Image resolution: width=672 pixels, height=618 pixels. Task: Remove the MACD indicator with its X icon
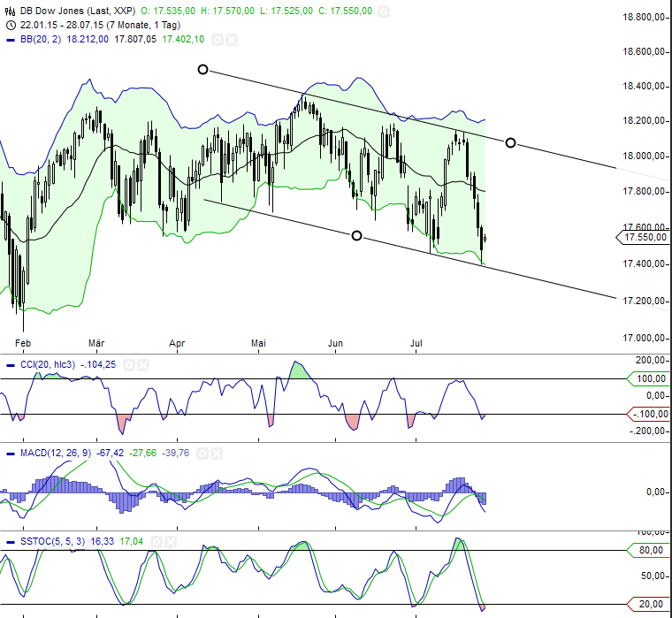click(x=217, y=454)
